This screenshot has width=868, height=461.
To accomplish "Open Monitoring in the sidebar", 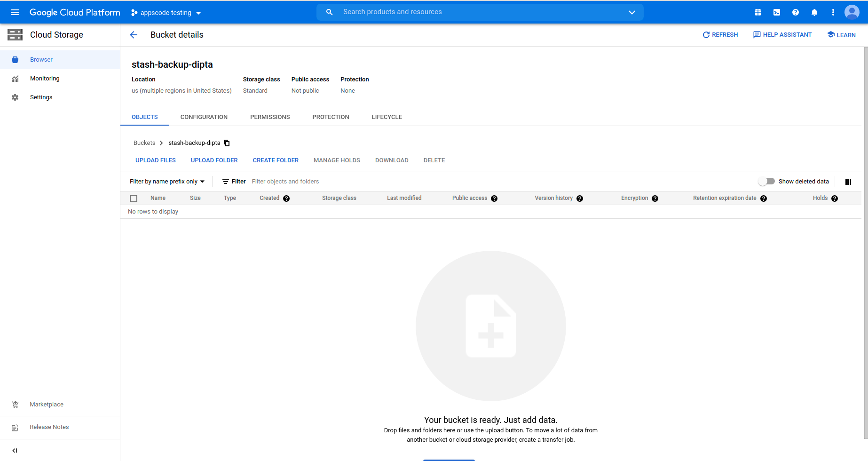I will click(45, 79).
